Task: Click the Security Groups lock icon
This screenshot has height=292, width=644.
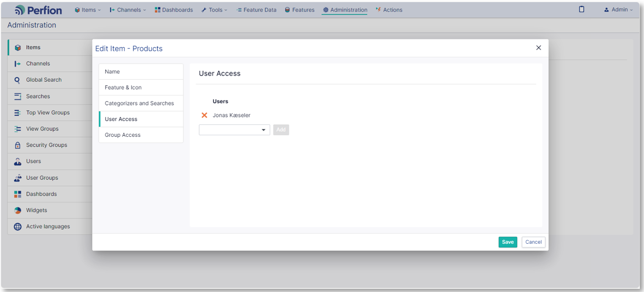Action: (x=18, y=145)
